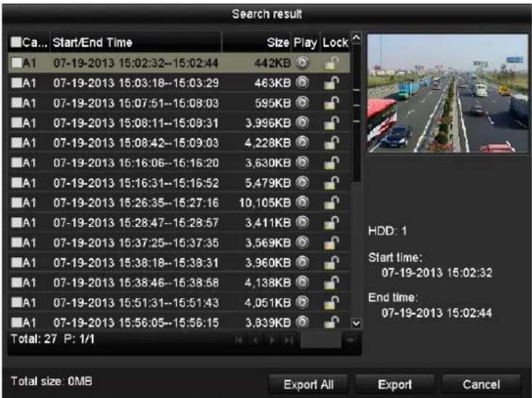Play the 5,479KB recording
Screen dimensions: 532x398
coord(302,183)
